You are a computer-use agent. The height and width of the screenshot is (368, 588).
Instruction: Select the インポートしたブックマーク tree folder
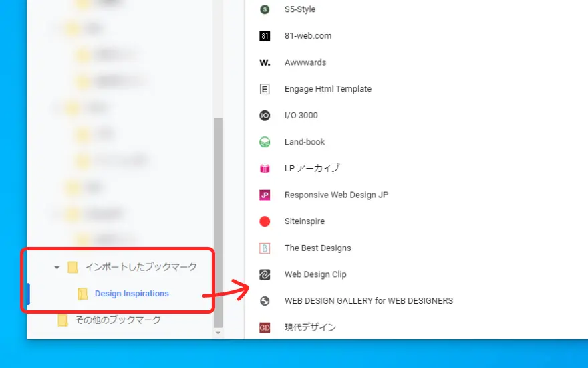(140, 267)
